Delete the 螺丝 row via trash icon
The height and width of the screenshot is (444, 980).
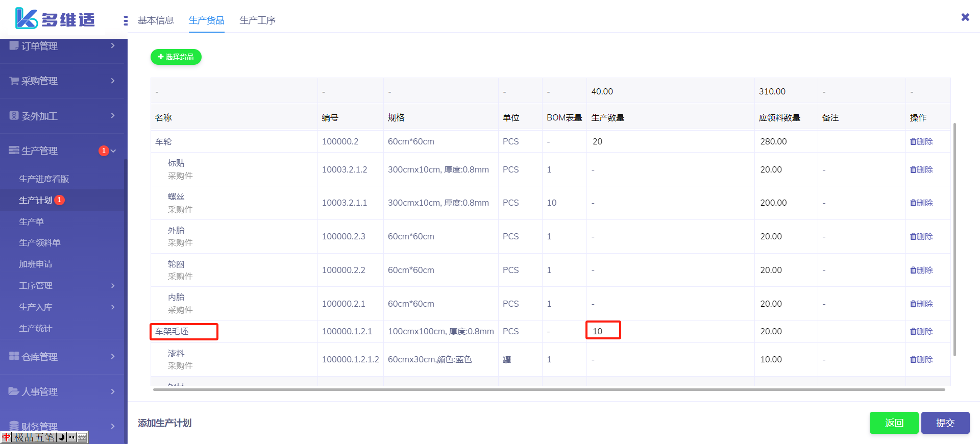[913, 203]
